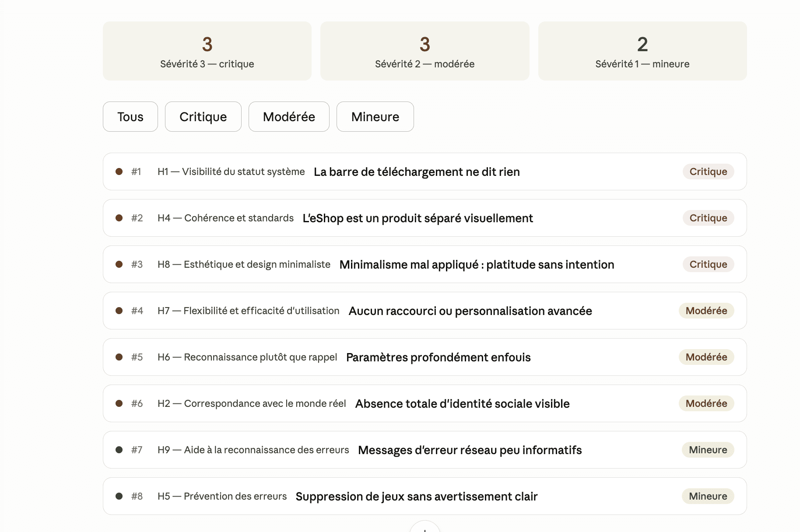Click "H9 — Aide à la reconnaissance des erreurs" label
Screen dimensions: 800x532
(x=253, y=450)
